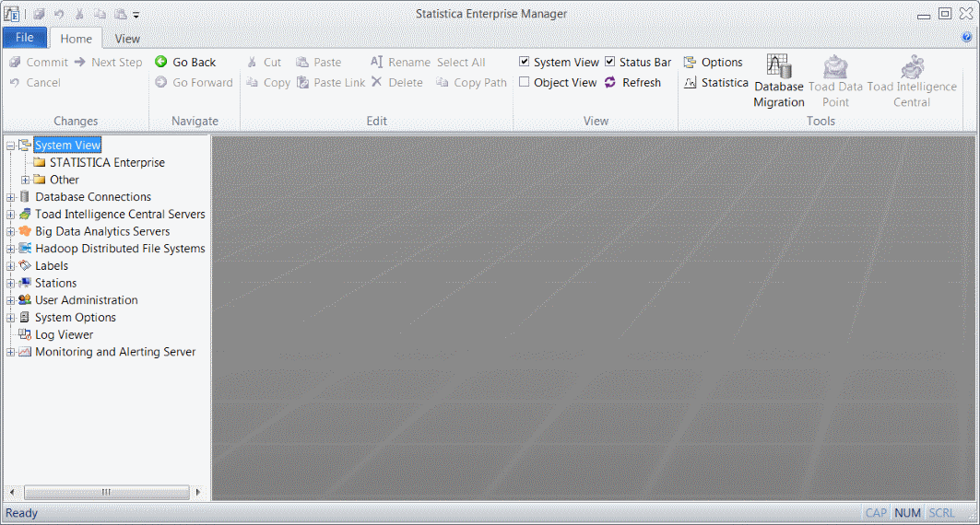This screenshot has height=525, width=980.
Task: Expand Toad Intelligence Central Servers node
Action: pos(11,214)
